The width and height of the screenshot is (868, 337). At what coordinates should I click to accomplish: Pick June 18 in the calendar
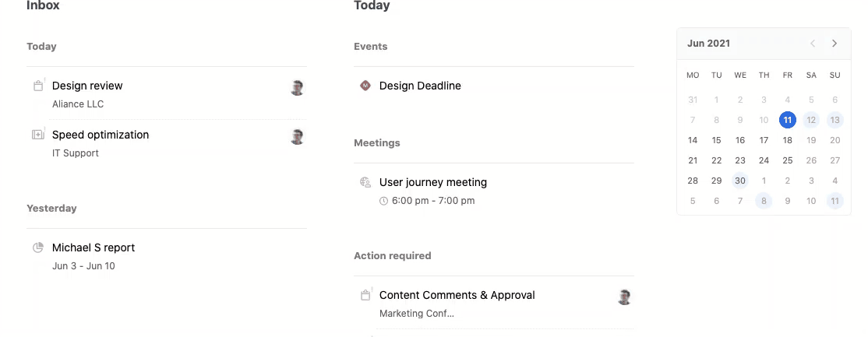point(788,140)
